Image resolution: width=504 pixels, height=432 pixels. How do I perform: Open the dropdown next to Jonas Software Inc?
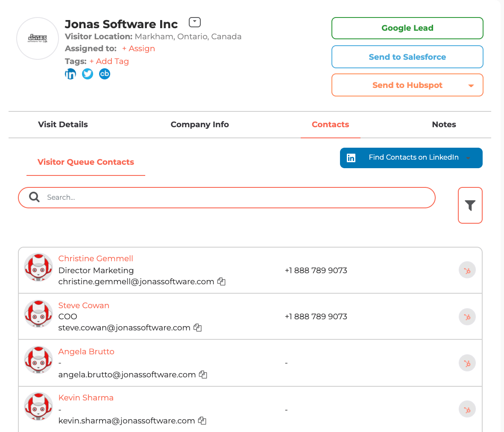point(195,22)
